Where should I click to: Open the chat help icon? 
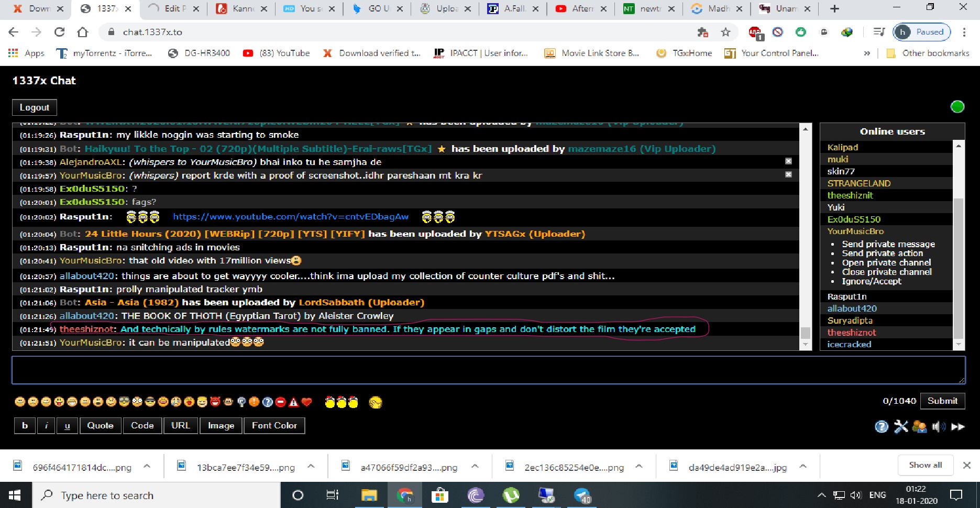tap(882, 427)
